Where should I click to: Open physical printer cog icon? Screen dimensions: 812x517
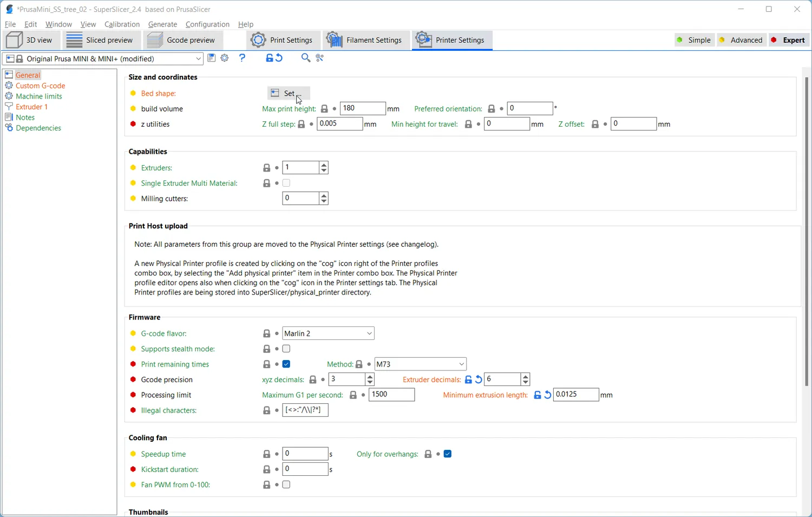[x=225, y=58]
